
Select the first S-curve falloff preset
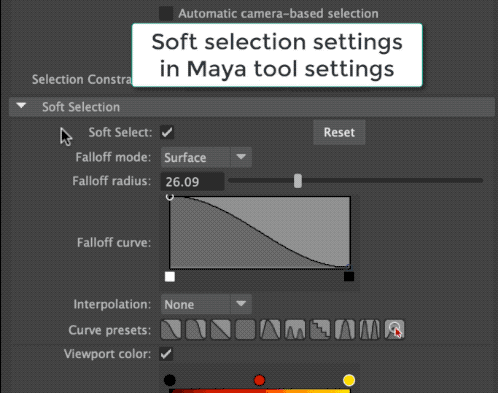pos(171,330)
